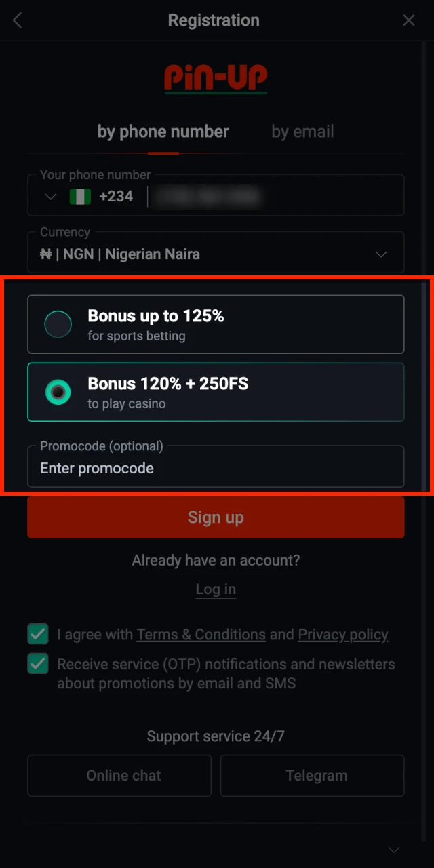Screen dimensions: 434x868
Task: Click the bottom expand chevron
Action: point(393,850)
